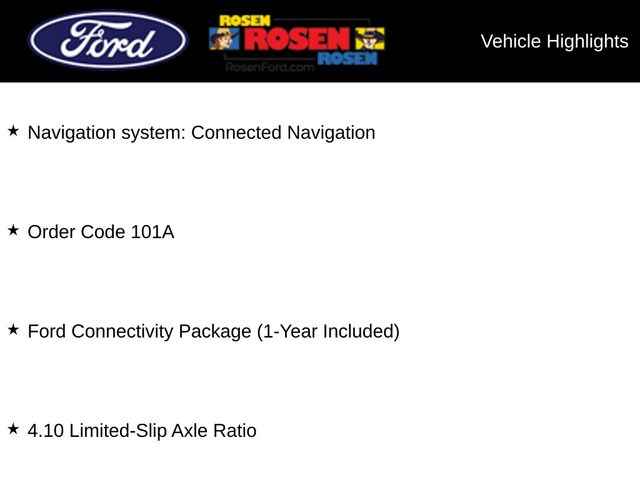Select the Ford Connectivity Package text
The height and width of the screenshot is (480, 640).
point(140,331)
